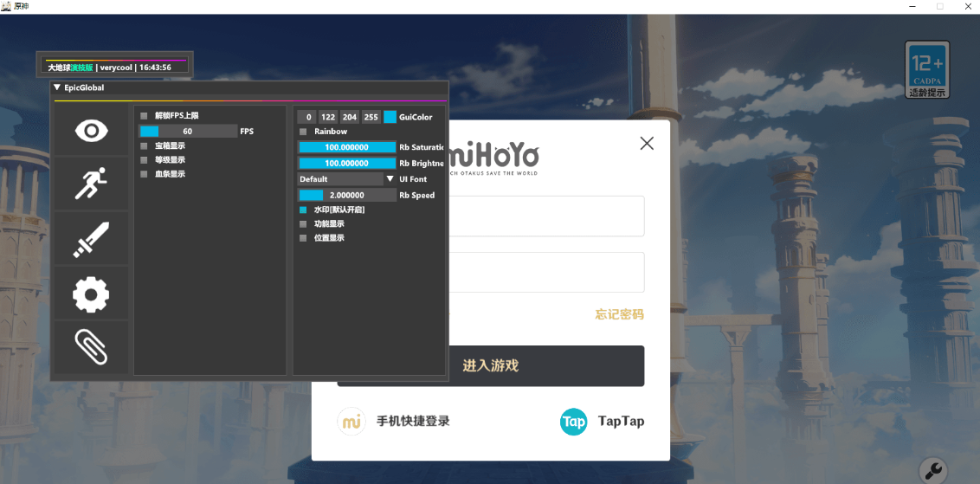Minimize the 原神 window

912,6
